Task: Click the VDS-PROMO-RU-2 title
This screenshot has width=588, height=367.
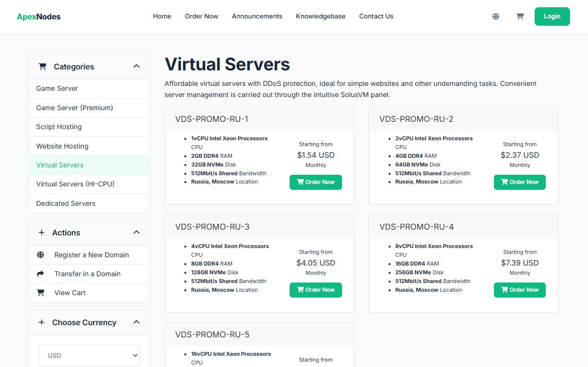Action: tap(416, 119)
